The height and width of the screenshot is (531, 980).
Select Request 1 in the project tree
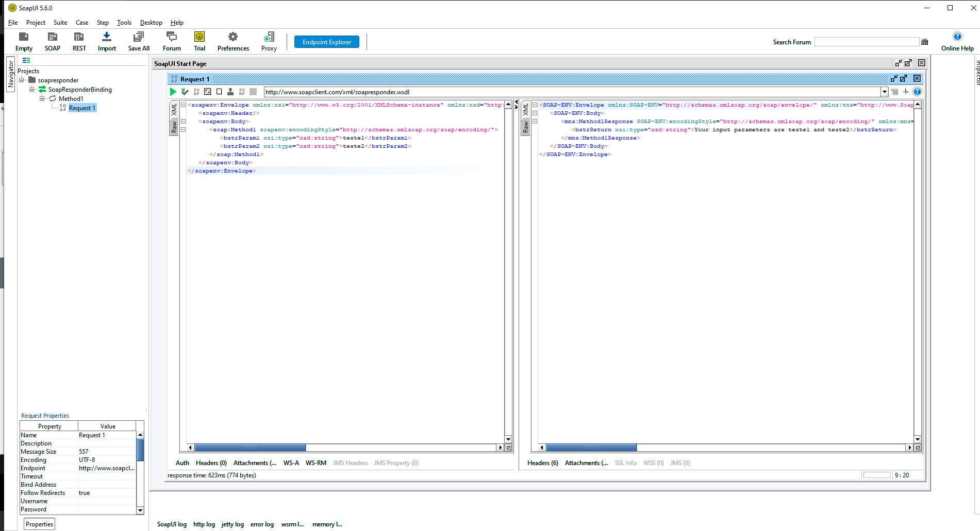pyautogui.click(x=82, y=108)
